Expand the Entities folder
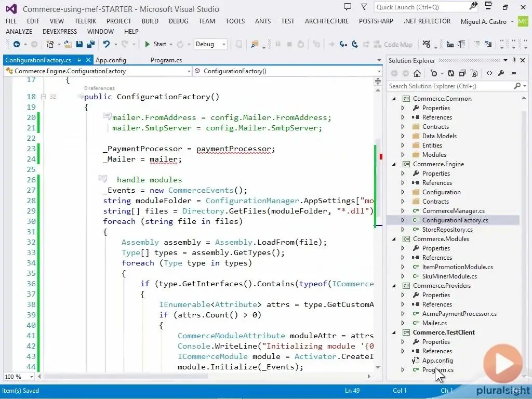This screenshot has width=532, height=399. 403,145
